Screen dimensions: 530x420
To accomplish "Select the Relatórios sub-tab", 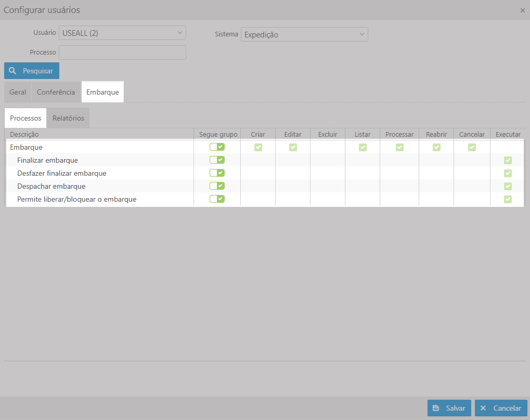I will point(68,118).
